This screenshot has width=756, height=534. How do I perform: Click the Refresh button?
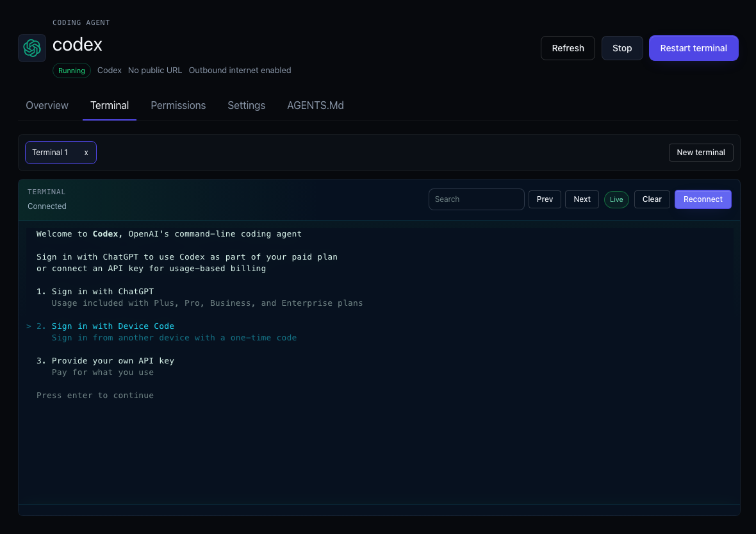[x=568, y=48]
